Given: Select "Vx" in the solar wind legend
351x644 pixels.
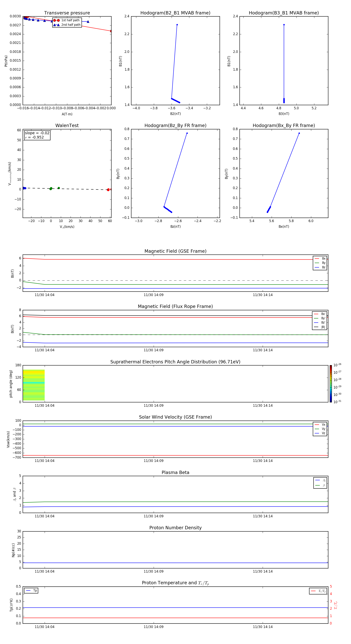Looking at the screenshot, I should pos(320,424).
